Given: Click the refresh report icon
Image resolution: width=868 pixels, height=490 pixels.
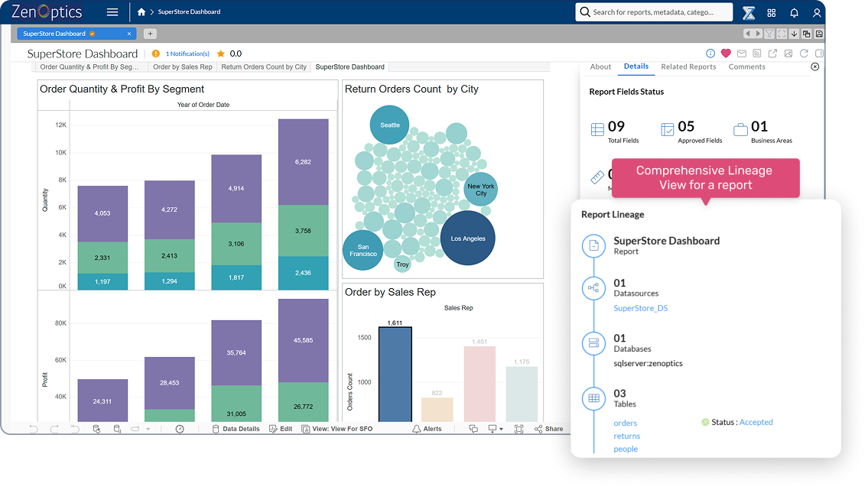Looking at the screenshot, I should coord(804,54).
